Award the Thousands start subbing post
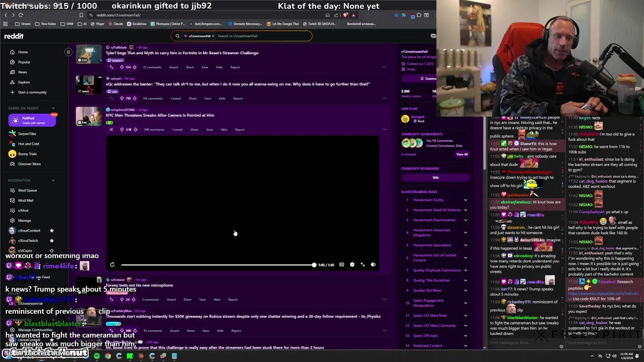The height and width of the screenshot is (362, 644). click(x=175, y=331)
